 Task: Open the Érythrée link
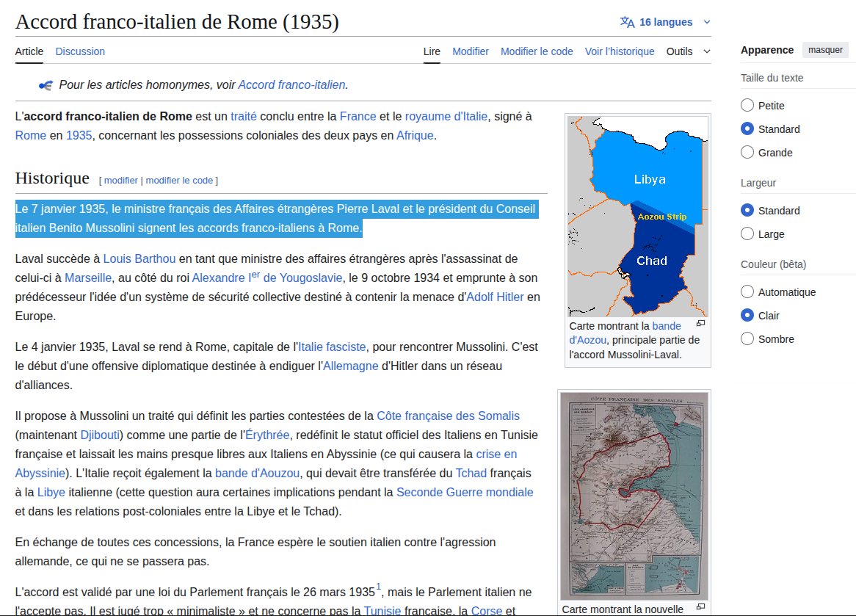tap(267, 435)
